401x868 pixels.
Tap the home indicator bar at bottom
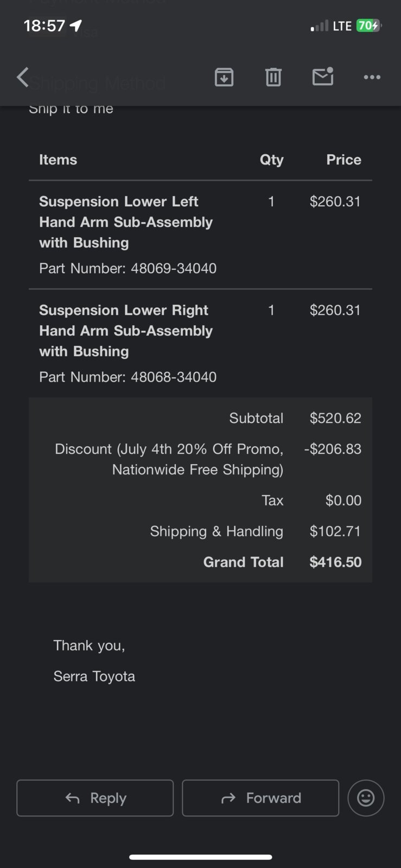(200, 857)
